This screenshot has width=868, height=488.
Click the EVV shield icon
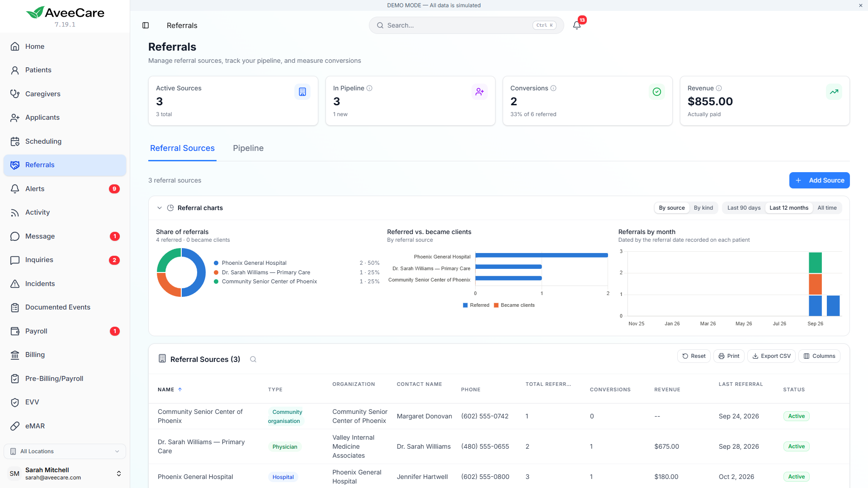point(15,402)
